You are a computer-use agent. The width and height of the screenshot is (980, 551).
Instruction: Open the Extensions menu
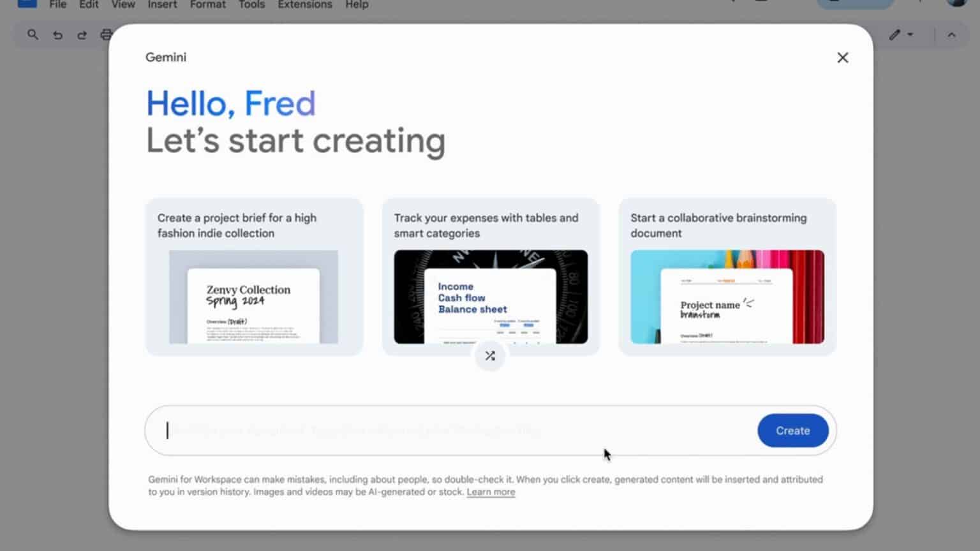tap(304, 5)
